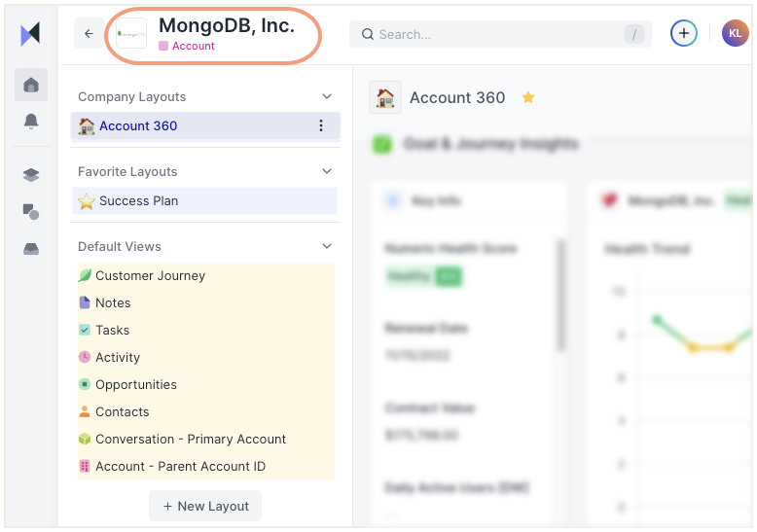Viewport: 757px width, 532px height.
Task: Click the Account 360 page heading
Action: (457, 98)
